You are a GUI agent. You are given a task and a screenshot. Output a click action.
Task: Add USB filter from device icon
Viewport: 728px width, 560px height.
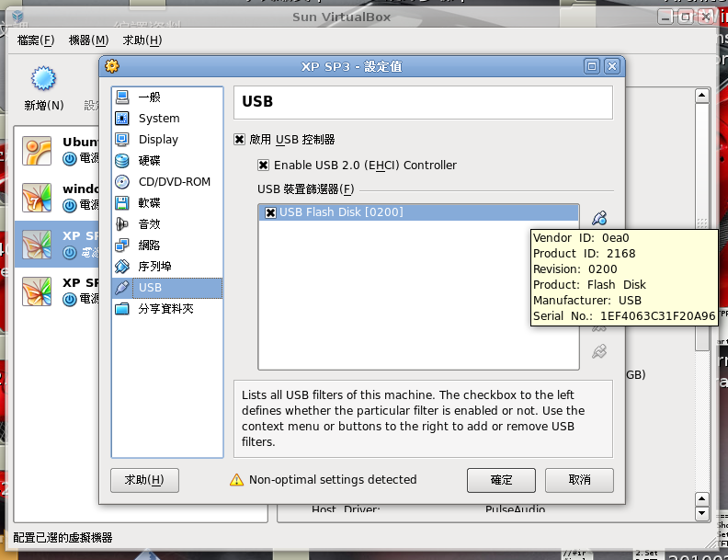(x=599, y=218)
